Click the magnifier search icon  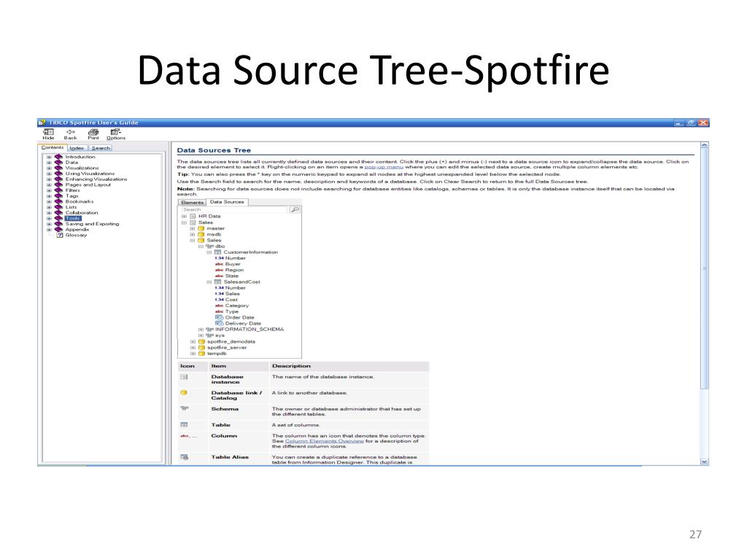[295, 209]
